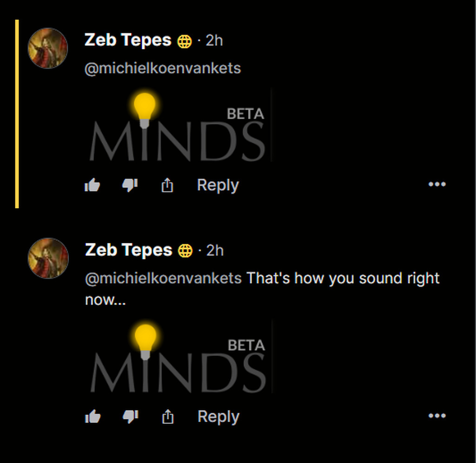Thumbs down the 'That's how you sound' comment
Screen dimensions: 476x463
coord(130,416)
